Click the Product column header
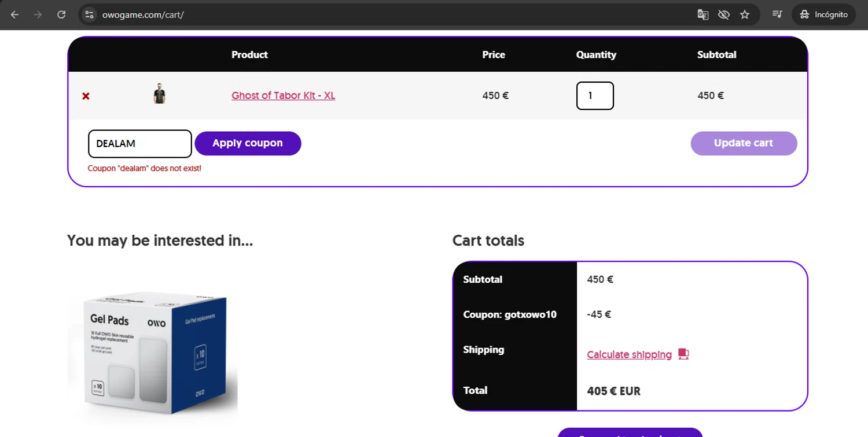 (x=249, y=55)
